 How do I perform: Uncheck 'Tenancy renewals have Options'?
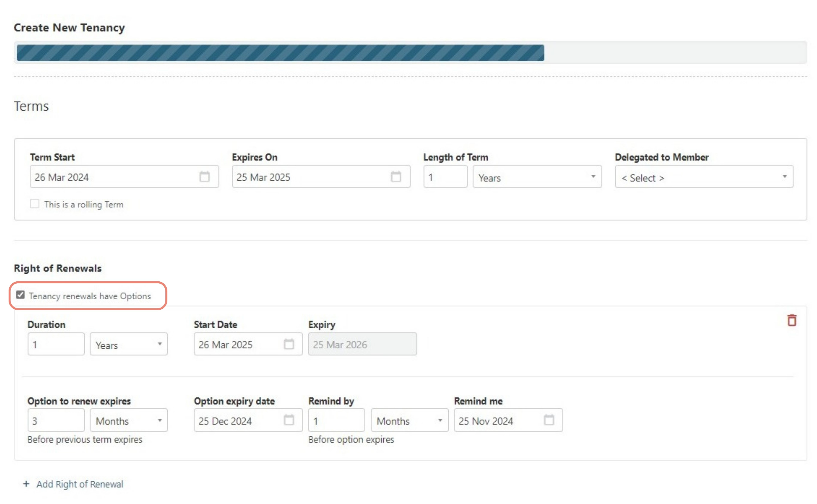pyautogui.click(x=20, y=295)
